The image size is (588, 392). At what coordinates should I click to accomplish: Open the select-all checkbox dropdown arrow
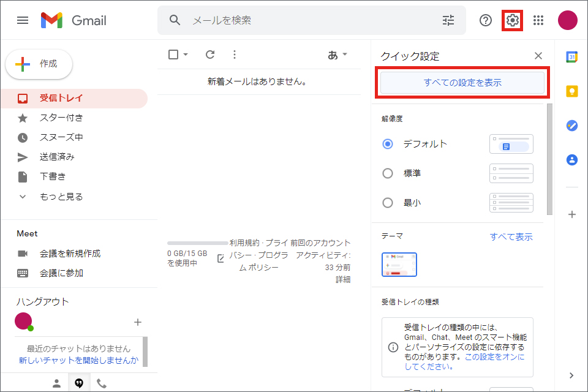[x=186, y=55]
